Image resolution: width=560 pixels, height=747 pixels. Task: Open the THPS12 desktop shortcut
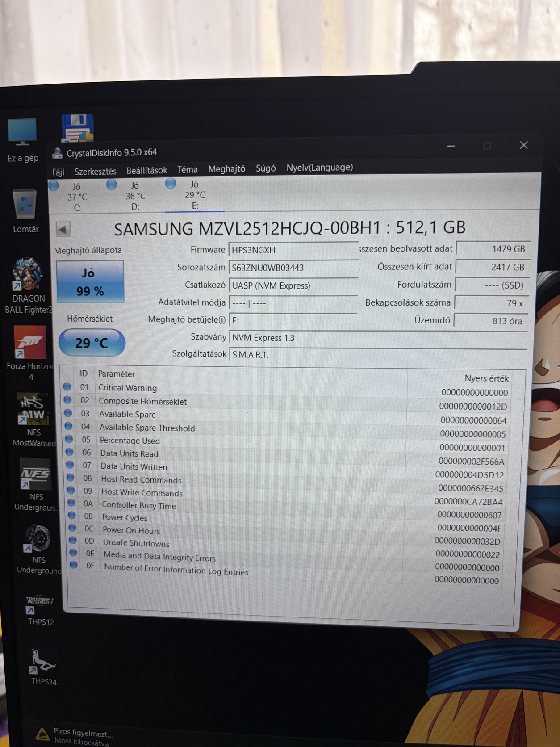point(40,610)
